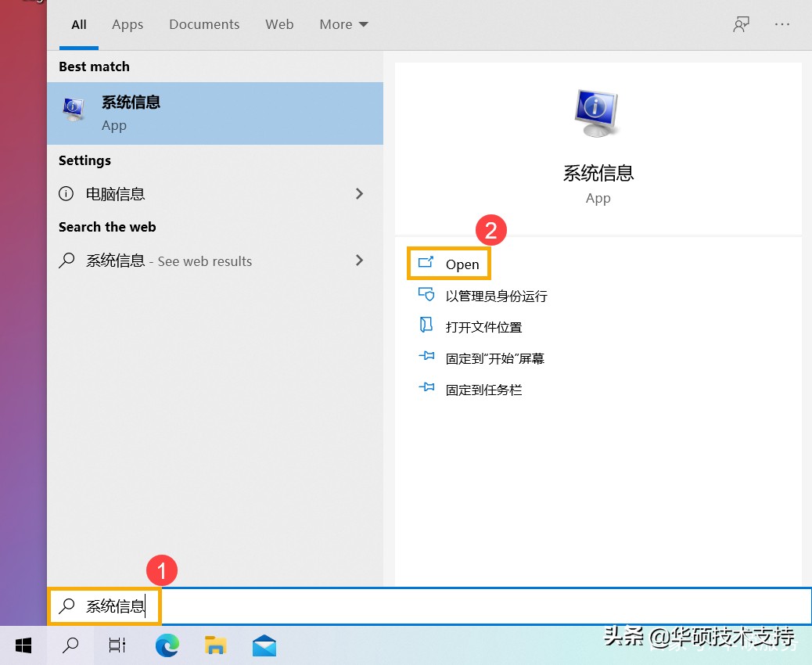Open the Start menu
This screenshot has width=812, height=665.
pyautogui.click(x=23, y=645)
